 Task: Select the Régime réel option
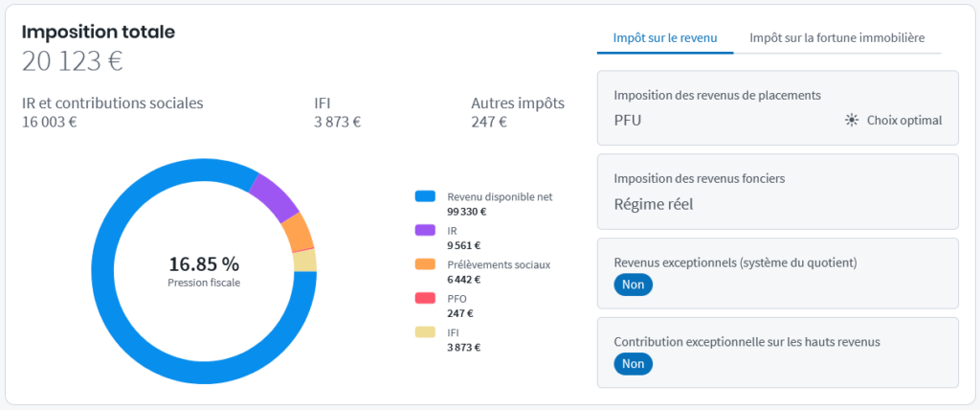[x=652, y=203]
